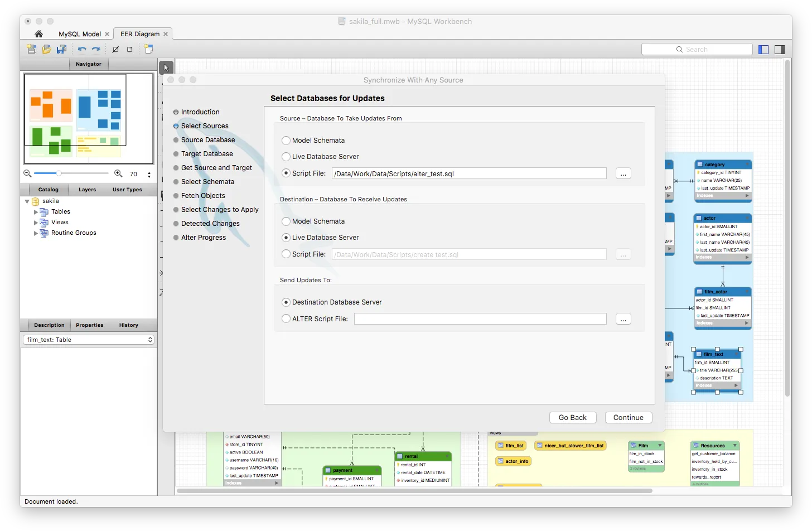Select Model Schemata as destination
The width and height of the screenshot is (812, 531).
[x=286, y=221]
